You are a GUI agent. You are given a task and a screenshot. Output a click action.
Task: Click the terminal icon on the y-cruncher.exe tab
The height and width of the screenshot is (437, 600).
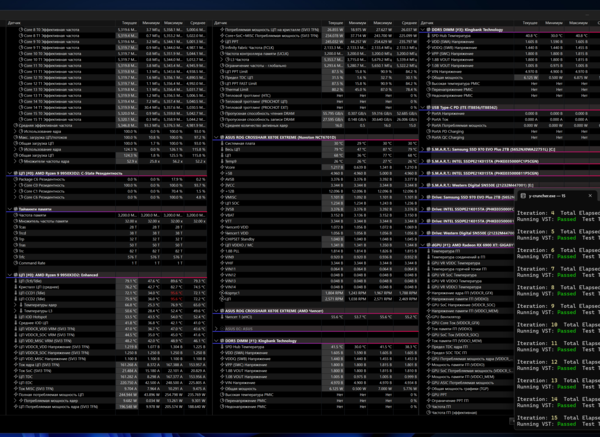(523, 196)
